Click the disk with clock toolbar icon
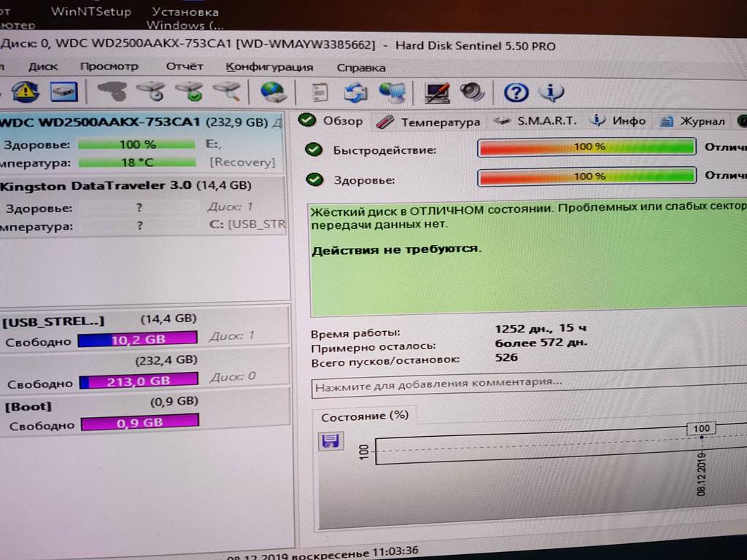 pos(150,91)
